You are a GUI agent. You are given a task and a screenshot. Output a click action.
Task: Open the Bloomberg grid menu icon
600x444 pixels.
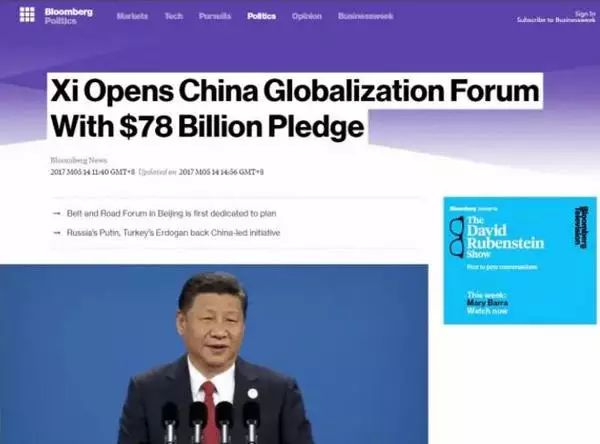coord(27,15)
